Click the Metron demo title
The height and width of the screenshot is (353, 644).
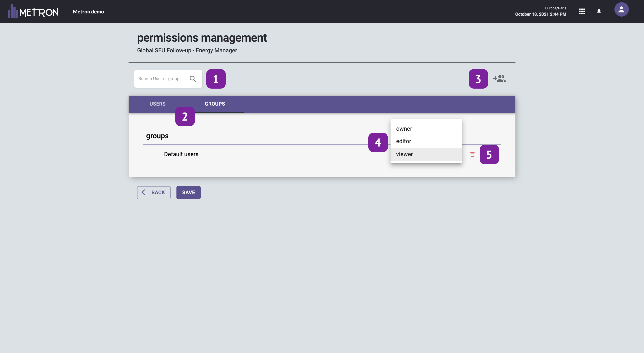[88, 12]
